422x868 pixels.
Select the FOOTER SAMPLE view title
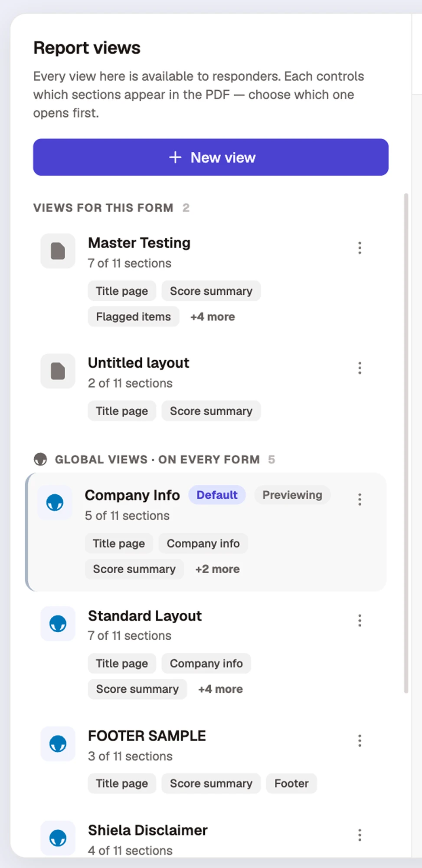point(147,736)
